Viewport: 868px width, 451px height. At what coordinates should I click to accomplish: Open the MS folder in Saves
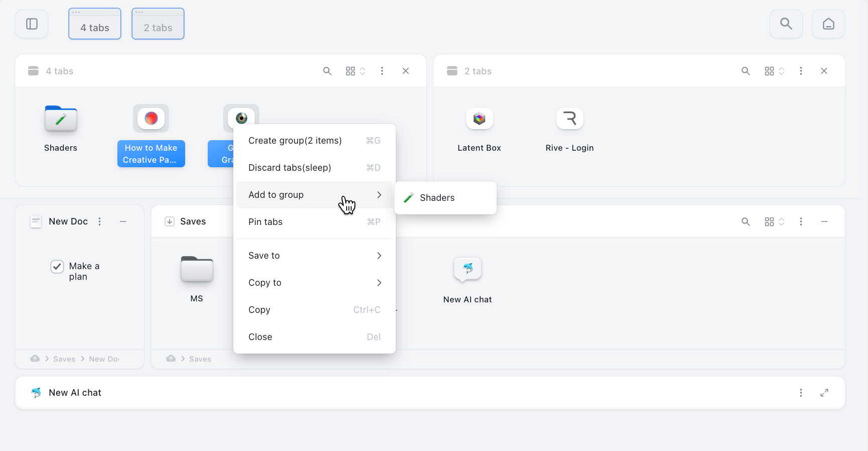[197, 270]
